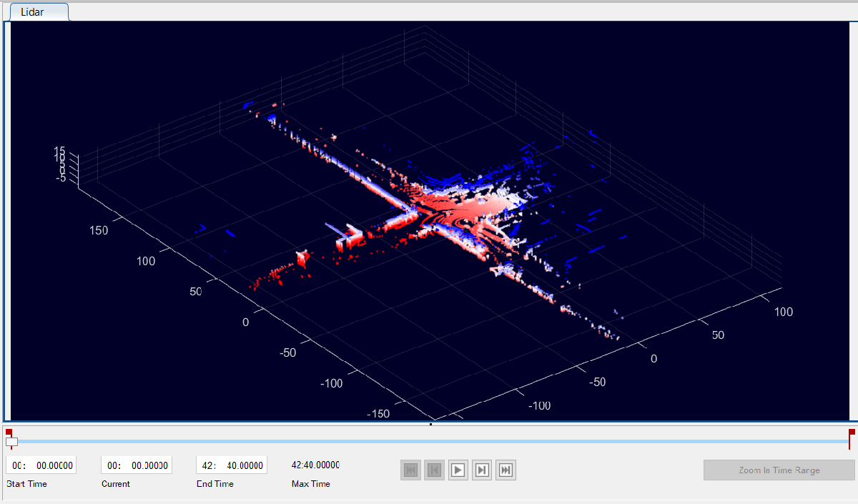Screen dimensions: 858x504
Task: Click the Start Time minutes field
Action: pos(19,465)
